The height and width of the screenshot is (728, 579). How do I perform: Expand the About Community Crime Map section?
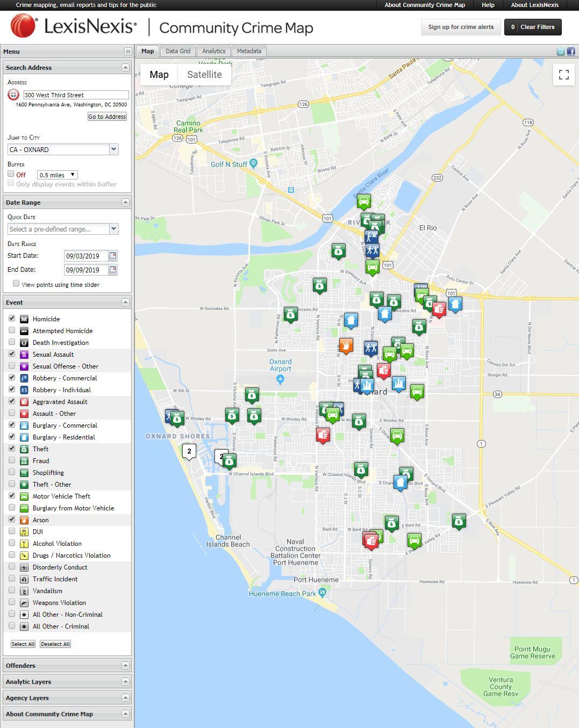coord(125,714)
